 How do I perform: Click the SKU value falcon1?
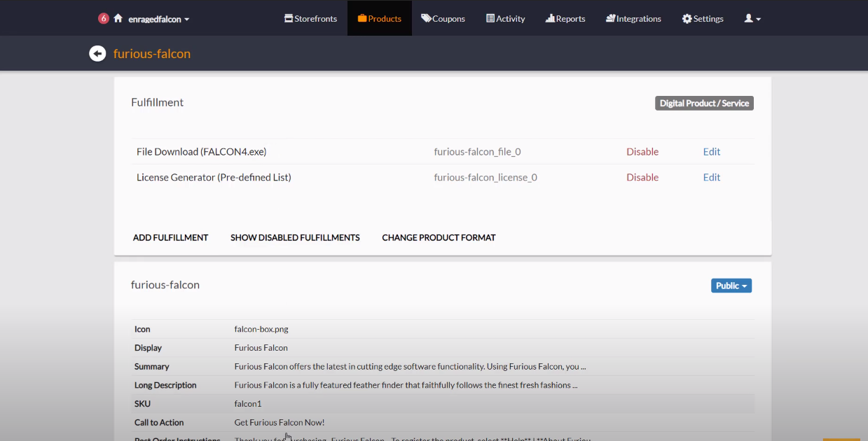coord(248,404)
